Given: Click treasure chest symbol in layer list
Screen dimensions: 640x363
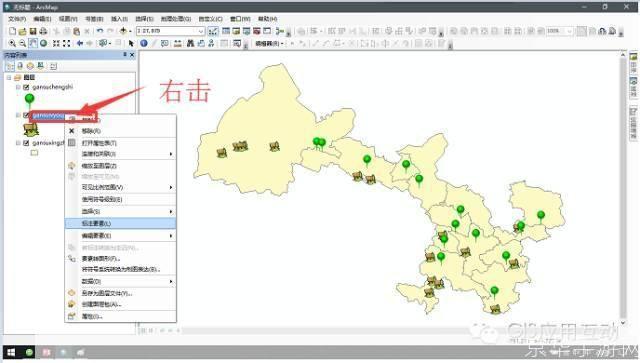Looking at the screenshot, I should (x=31, y=129).
